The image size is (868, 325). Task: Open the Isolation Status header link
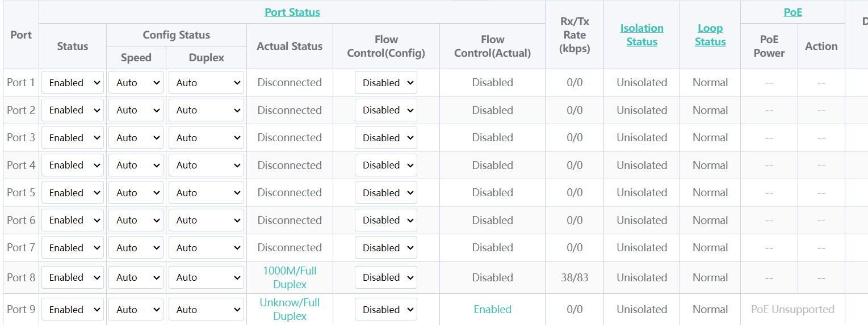(x=641, y=35)
